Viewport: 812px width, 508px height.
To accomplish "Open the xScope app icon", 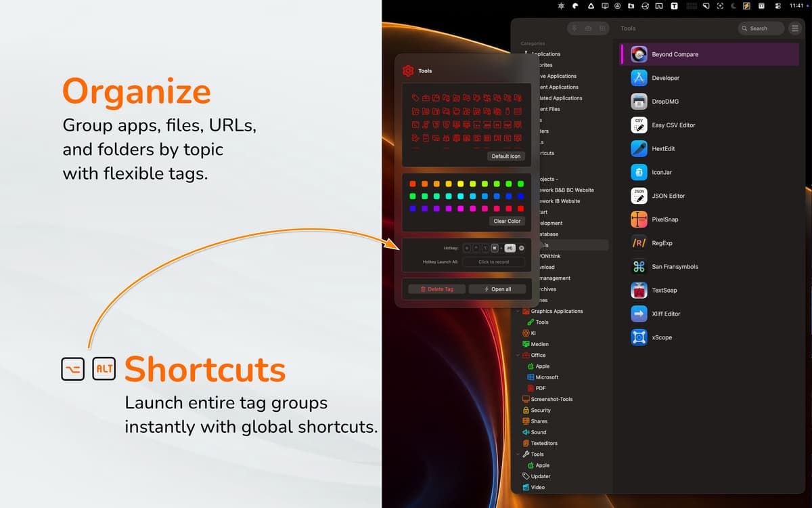I will (639, 337).
